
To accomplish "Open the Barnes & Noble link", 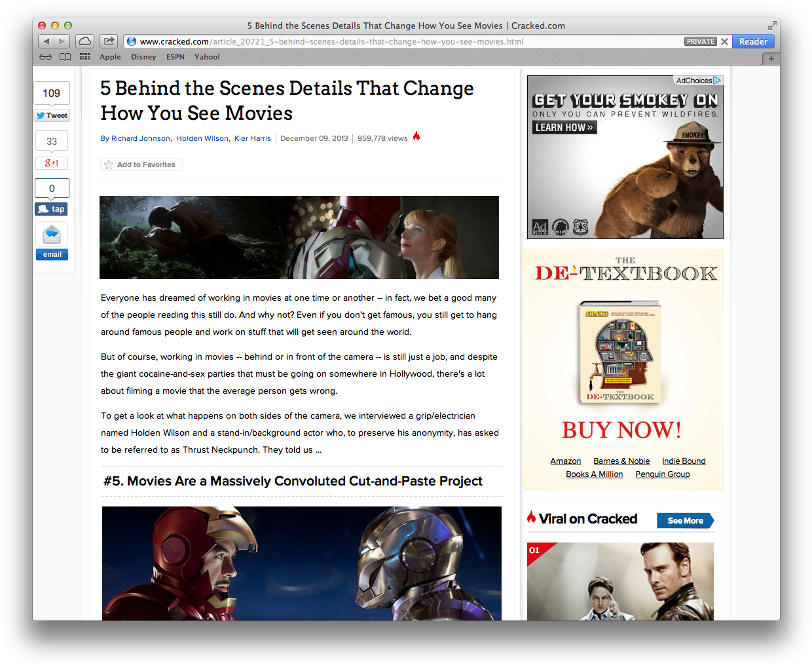I will click(x=621, y=461).
